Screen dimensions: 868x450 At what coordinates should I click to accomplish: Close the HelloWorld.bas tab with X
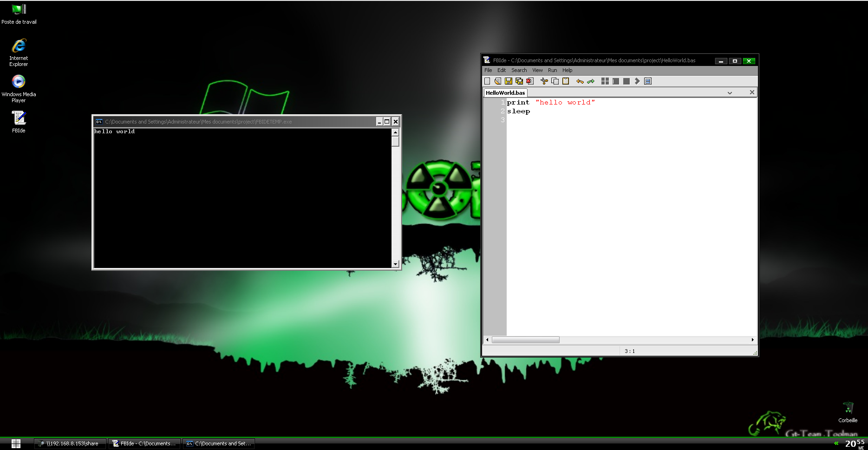(752, 92)
